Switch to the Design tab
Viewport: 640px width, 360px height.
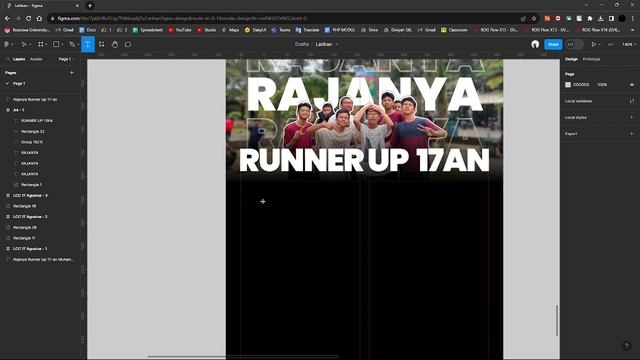[x=571, y=59]
